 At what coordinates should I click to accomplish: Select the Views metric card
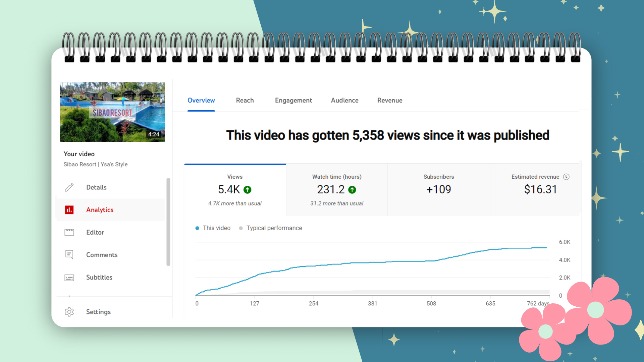coord(235,190)
